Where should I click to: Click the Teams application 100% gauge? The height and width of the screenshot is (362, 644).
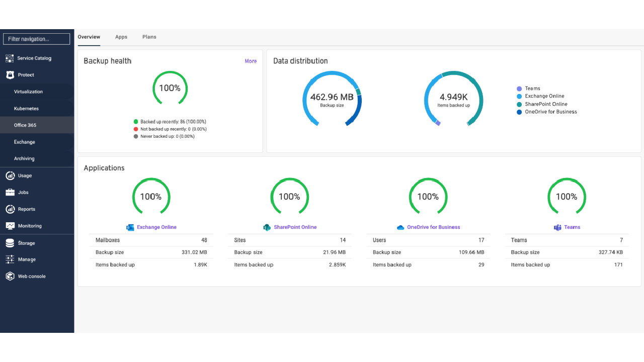(x=567, y=197)
